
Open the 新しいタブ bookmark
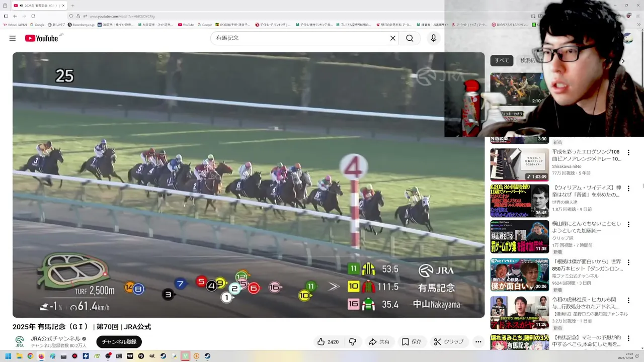[x=56, y=25]
